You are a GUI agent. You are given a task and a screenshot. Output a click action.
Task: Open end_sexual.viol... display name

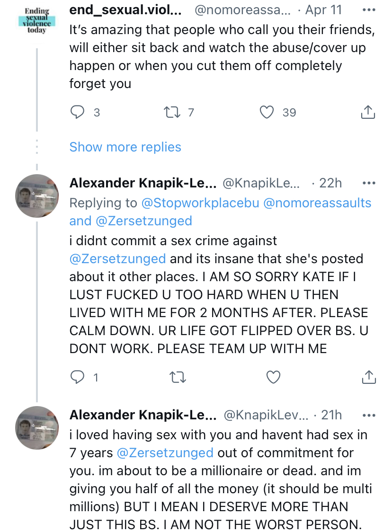(x=125, y=10)
